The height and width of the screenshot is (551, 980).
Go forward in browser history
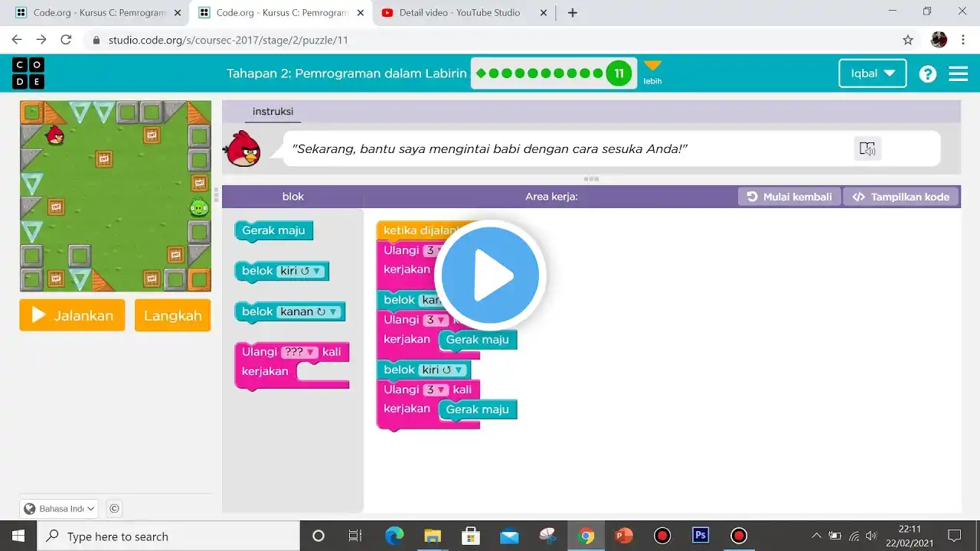[41, 40]
